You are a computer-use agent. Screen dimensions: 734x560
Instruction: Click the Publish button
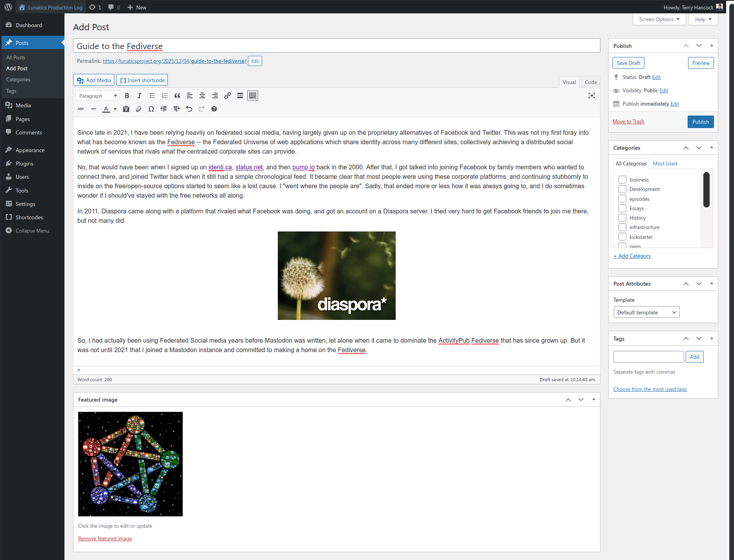[700, 122]
